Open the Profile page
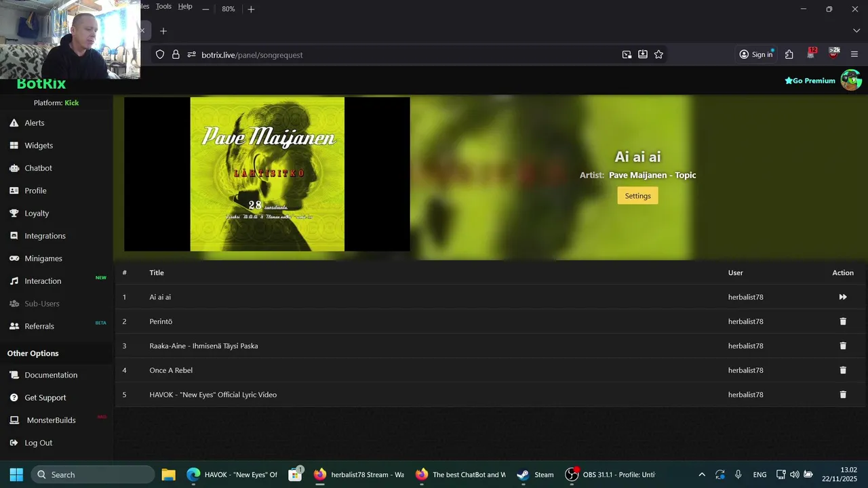Screen dimensions: 868x488 [x=35, y=190]
